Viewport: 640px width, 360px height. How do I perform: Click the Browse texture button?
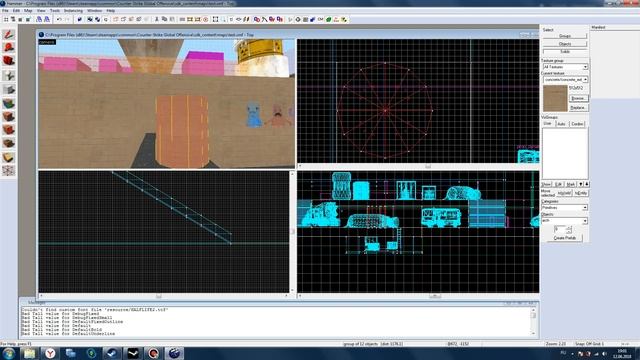click(578, 99)
